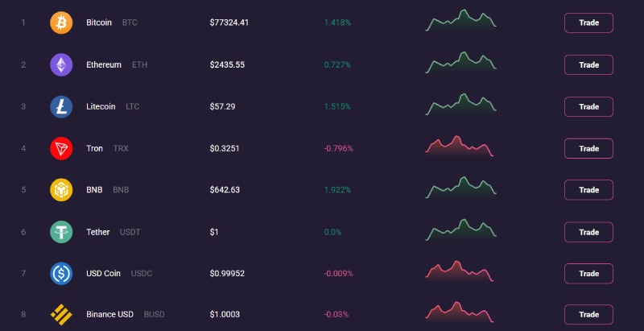Select the blue Litecoin logo icon

pyautogui.click(x=61, y=106)
